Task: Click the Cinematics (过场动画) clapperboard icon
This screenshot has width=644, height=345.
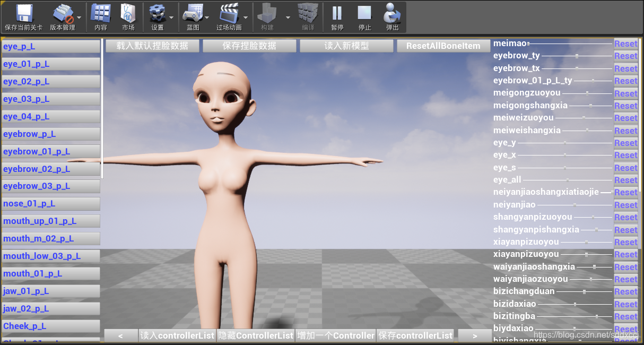Action: click(229, 13)
